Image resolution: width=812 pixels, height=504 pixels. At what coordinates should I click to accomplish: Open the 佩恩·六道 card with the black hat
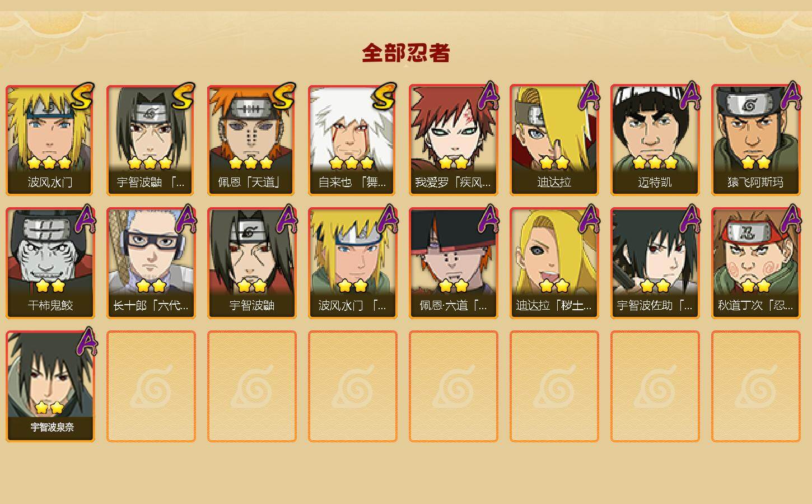click(454, 263)
